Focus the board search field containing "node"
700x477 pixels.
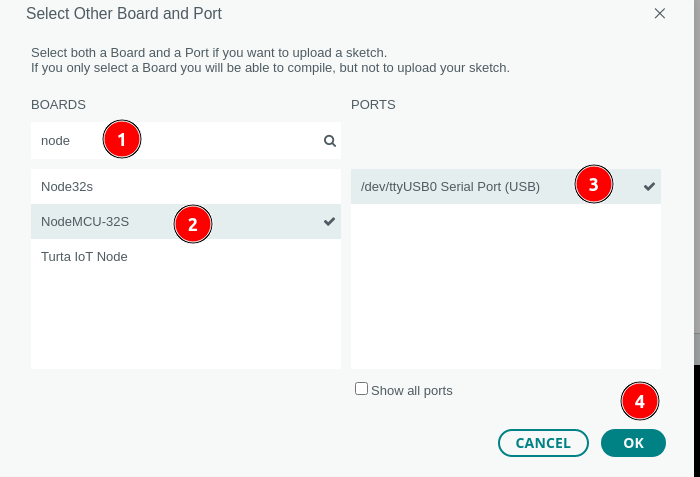200,141
